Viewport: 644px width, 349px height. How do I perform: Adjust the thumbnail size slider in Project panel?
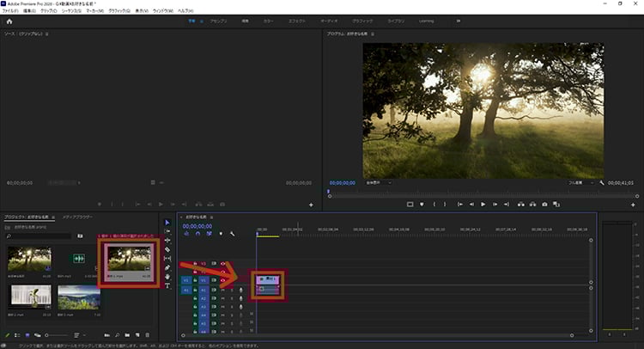(x=57, y=335)
